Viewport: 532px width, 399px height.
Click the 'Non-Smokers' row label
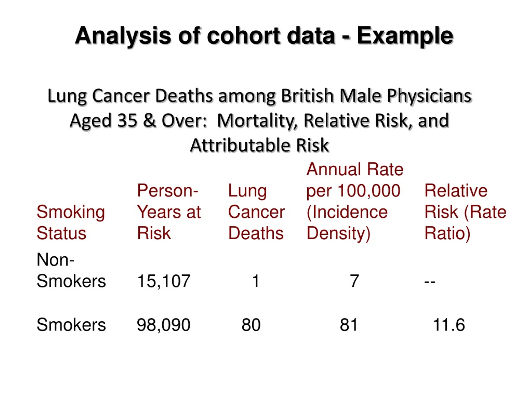[71, 270]
